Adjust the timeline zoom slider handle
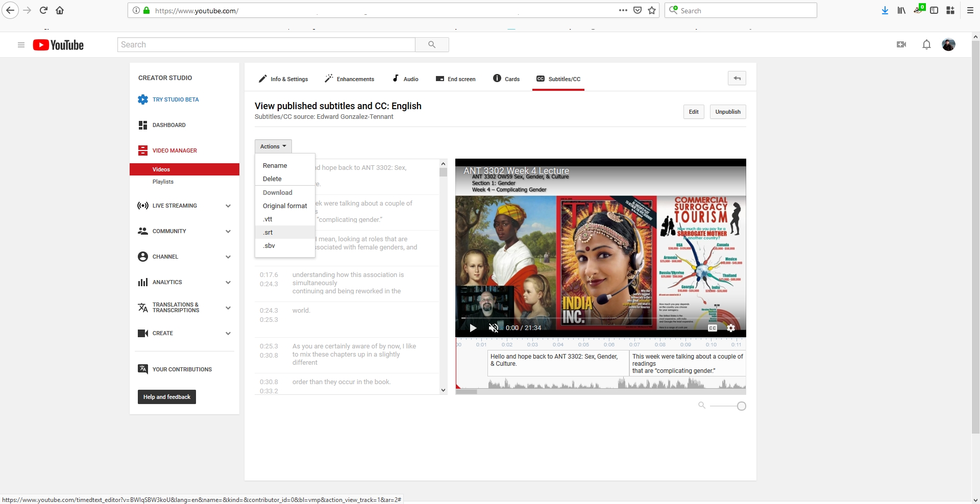980x504 pixels. coord(742,406)
